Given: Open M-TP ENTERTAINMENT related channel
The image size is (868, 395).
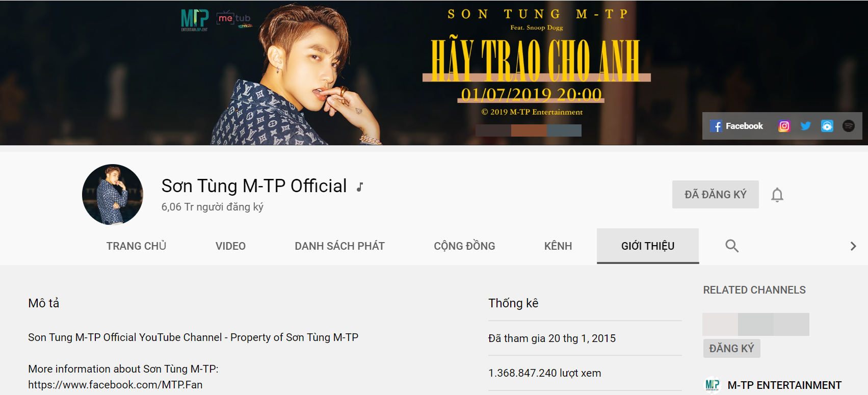Looking at the screenshot, I should tap(784, 385).
